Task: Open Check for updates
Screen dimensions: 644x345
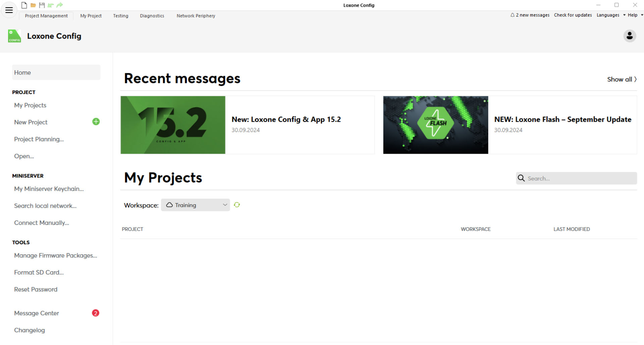Action: point(573,15)
